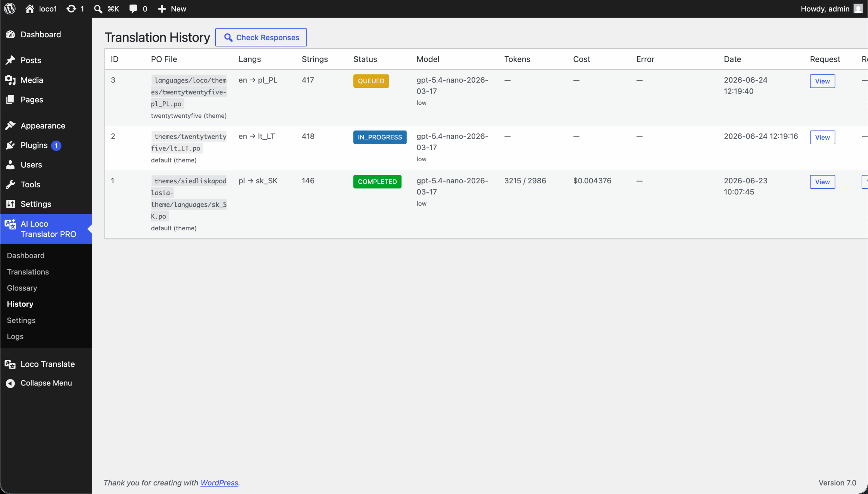Viewport: 868px width, 494px height.
Task: Click the updates refresh icon
Action: (x=71, y=8)
